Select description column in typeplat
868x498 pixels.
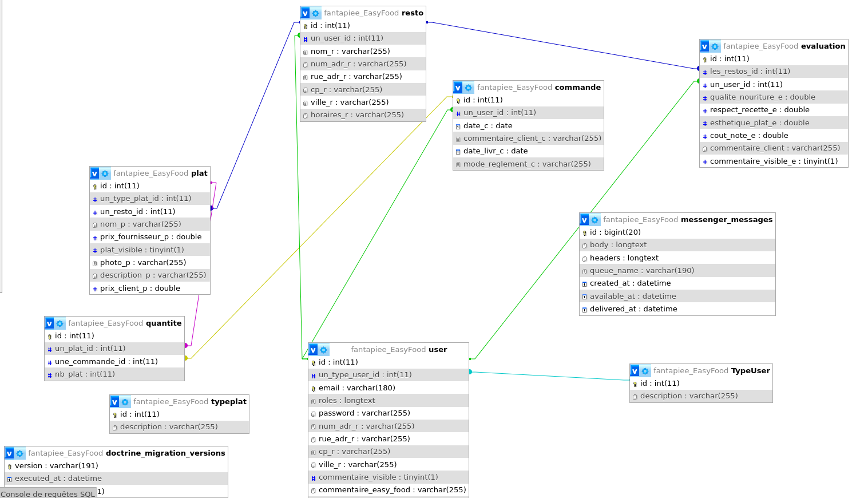click(179, 427)
